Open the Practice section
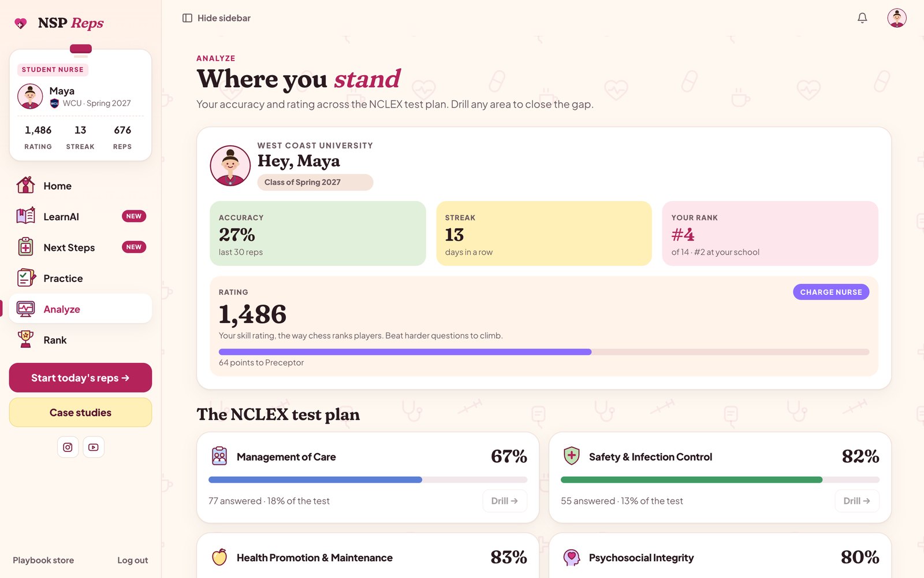The width and height of the screenshot is (924, 578). [x=80, y=278]
